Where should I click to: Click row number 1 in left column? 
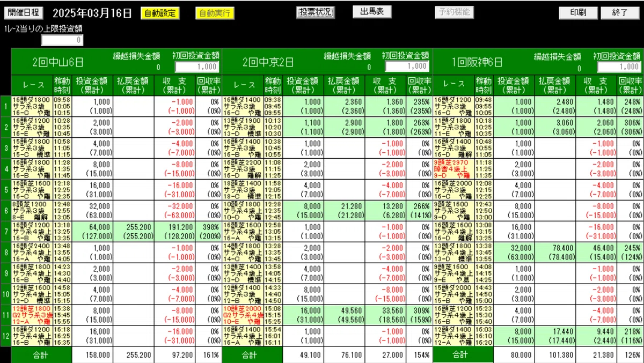click(5, 106)
